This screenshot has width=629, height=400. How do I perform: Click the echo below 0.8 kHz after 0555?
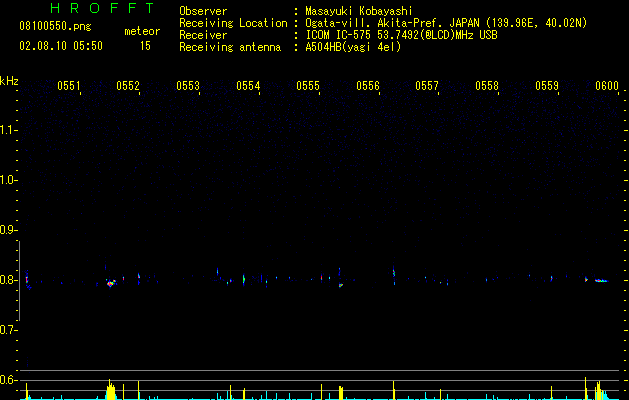tap(341, 285)
